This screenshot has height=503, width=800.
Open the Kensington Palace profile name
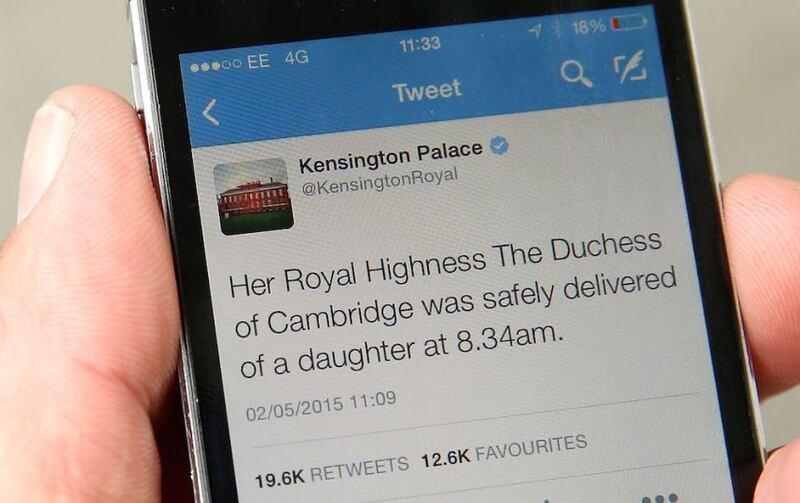(x=390, y=157)
